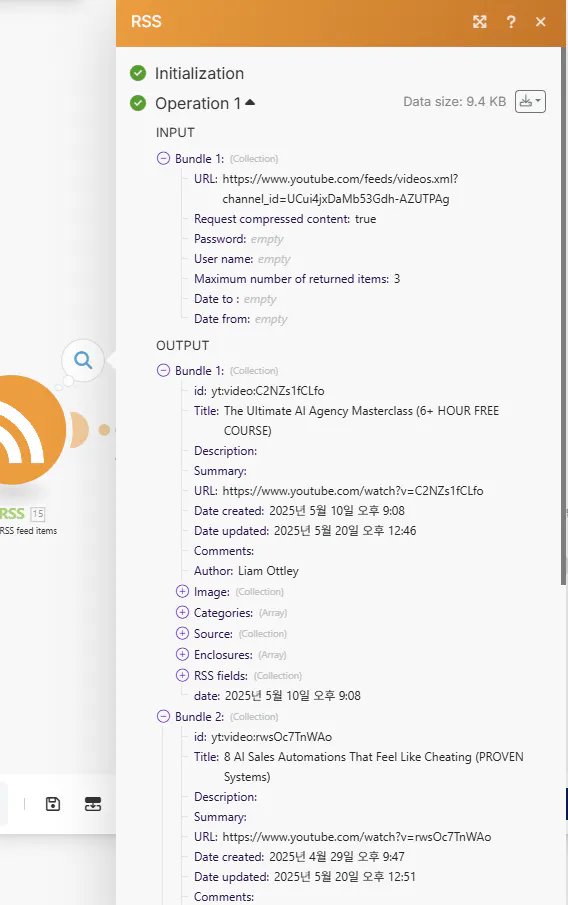This screenshot has height=905, width=568.
Task: Click the green Initialization check icon
Action: [138, 73]
